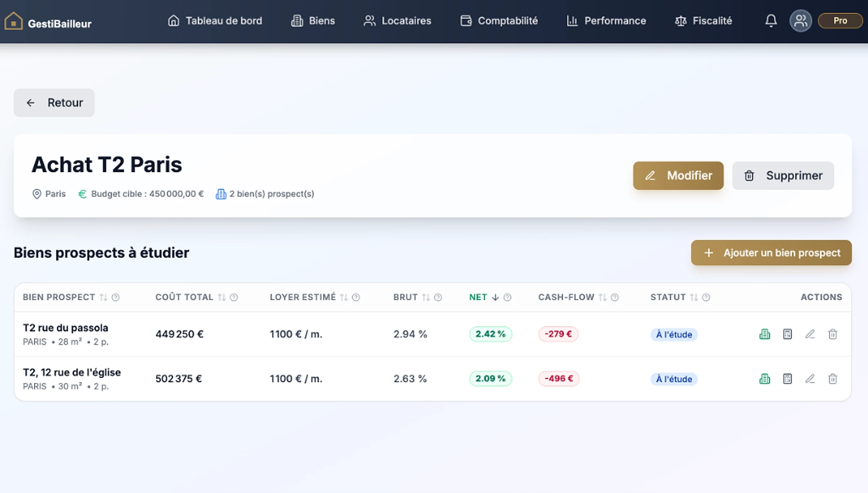Click À l'étude status for rue de l'église

pyautogui.click(x=674, y=379)
